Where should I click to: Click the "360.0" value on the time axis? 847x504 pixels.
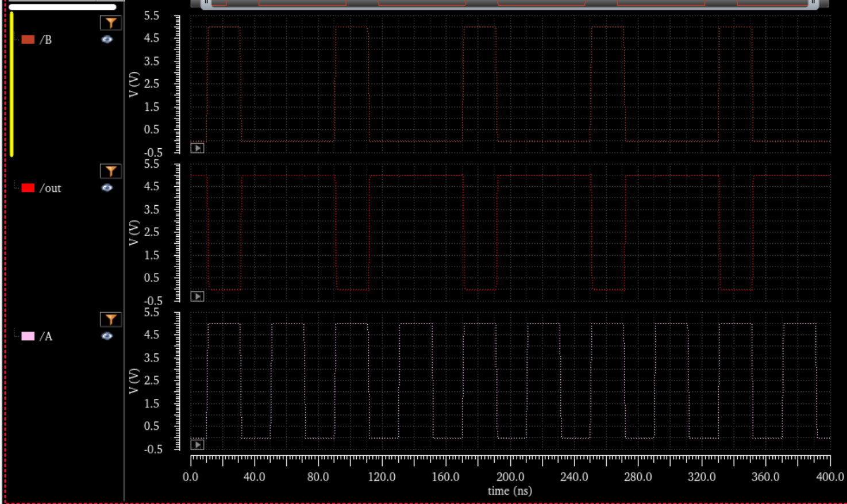click(x=765, y=477)
